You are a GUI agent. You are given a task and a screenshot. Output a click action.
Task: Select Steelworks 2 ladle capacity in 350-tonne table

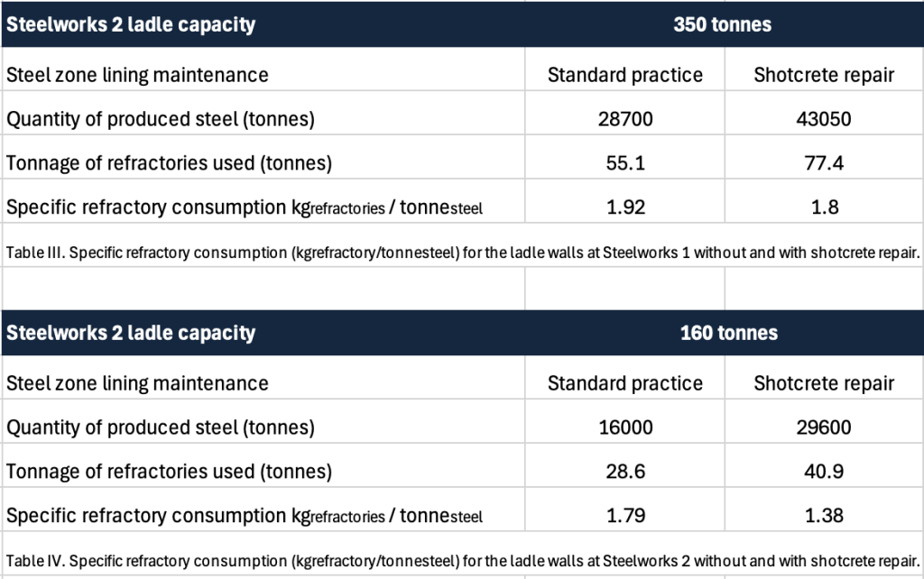(x=131, y=24)
